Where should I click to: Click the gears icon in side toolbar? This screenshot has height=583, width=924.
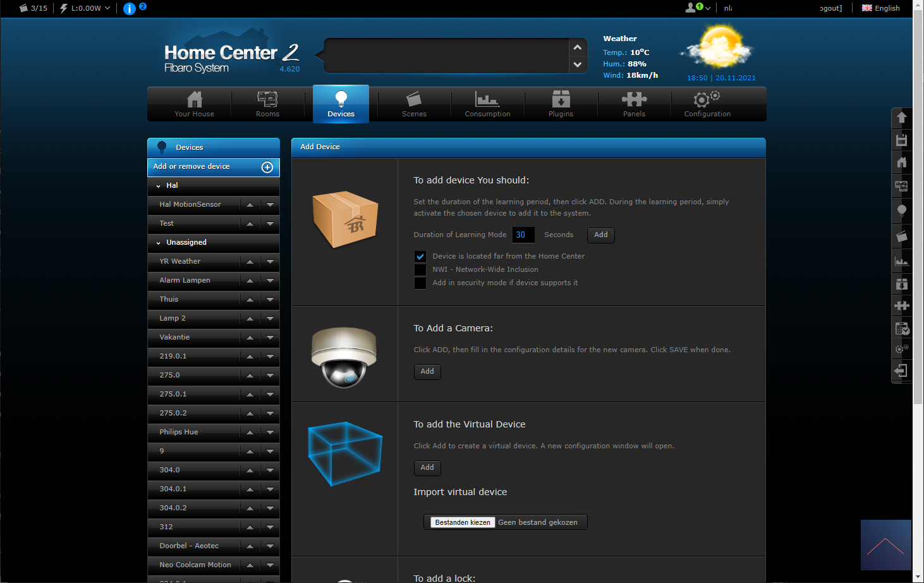pos(902,349)
